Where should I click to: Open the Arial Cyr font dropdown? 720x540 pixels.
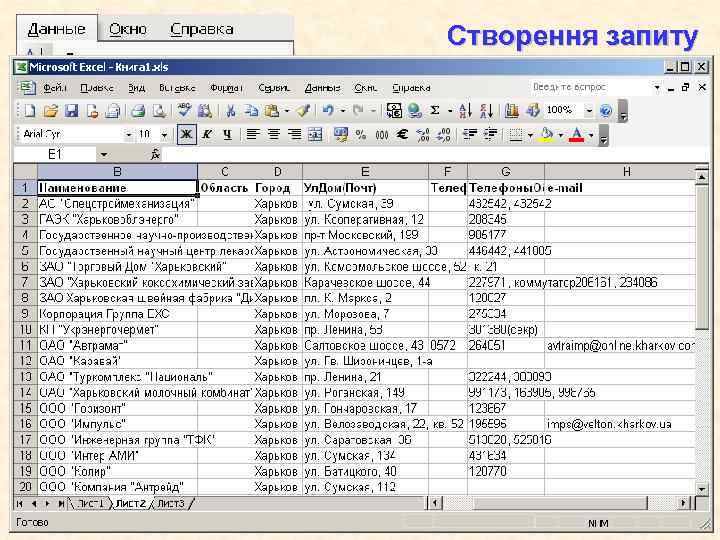(129, 135)
